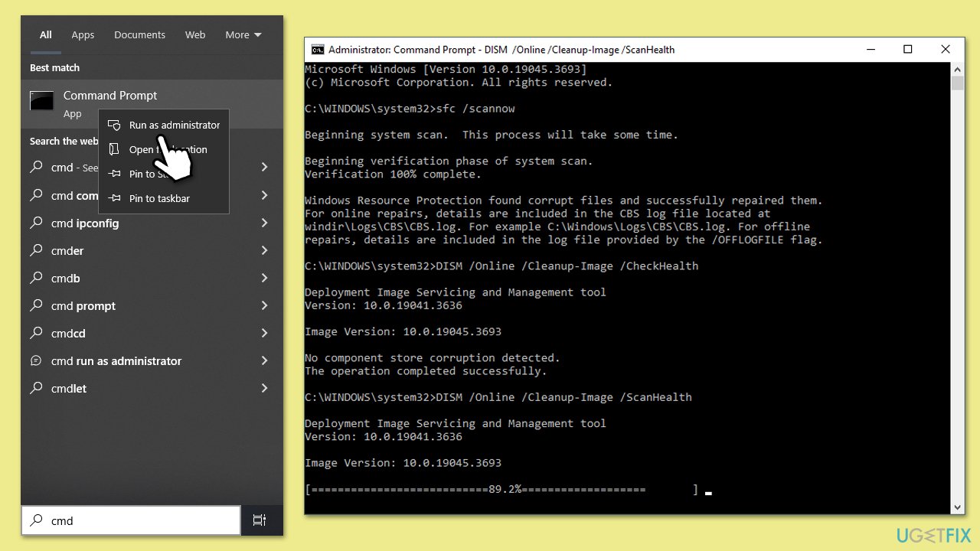Switch to the All search tab
This screenshot has width=980, height=551.
pos(46,35)
